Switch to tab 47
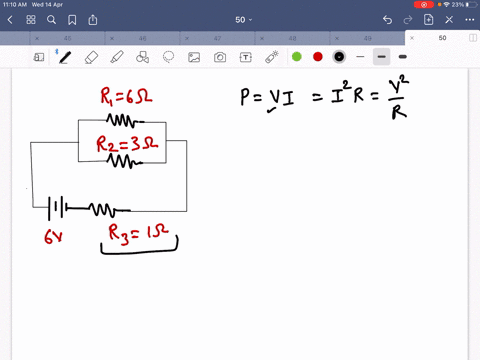The height and width of the screenshot is (360, 480). 217,38
